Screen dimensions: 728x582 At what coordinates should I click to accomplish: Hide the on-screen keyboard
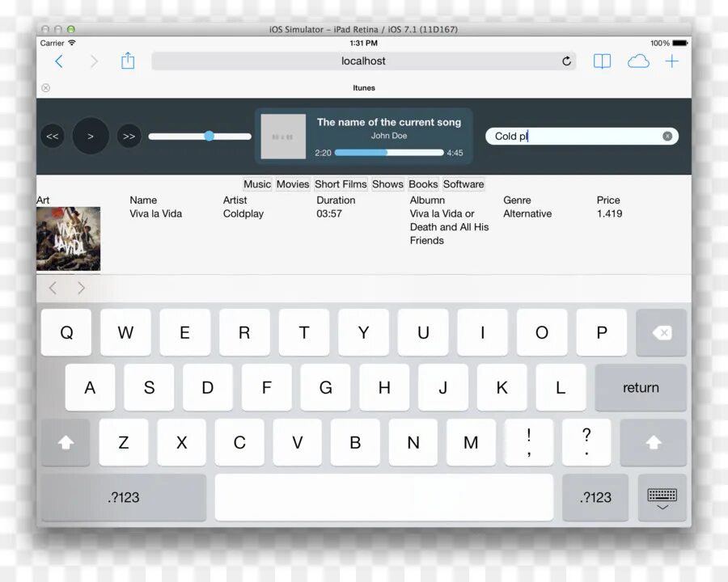coord(662,498)
